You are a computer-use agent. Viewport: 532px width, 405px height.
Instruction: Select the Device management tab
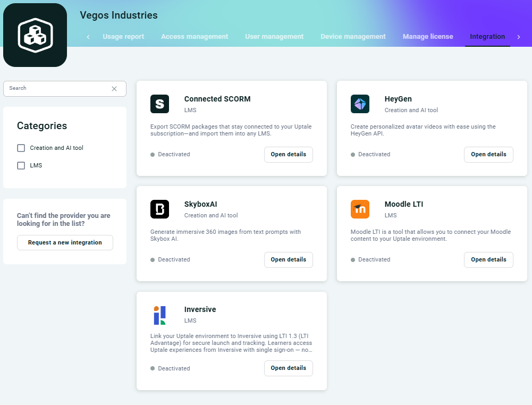click(x=353, y=37)
